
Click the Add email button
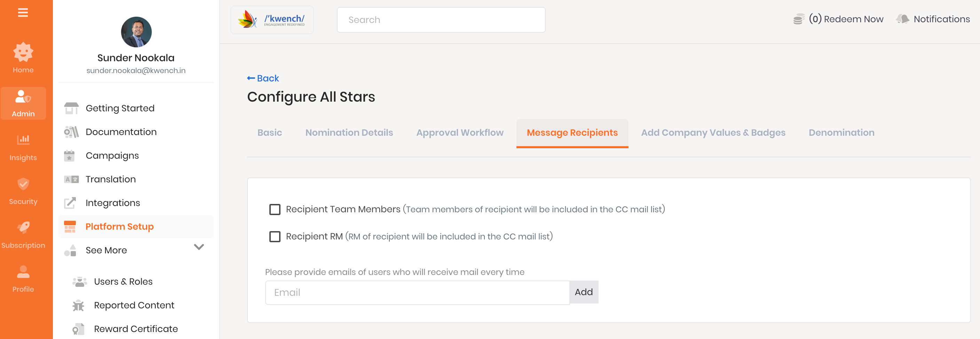[x=584, y=292]
